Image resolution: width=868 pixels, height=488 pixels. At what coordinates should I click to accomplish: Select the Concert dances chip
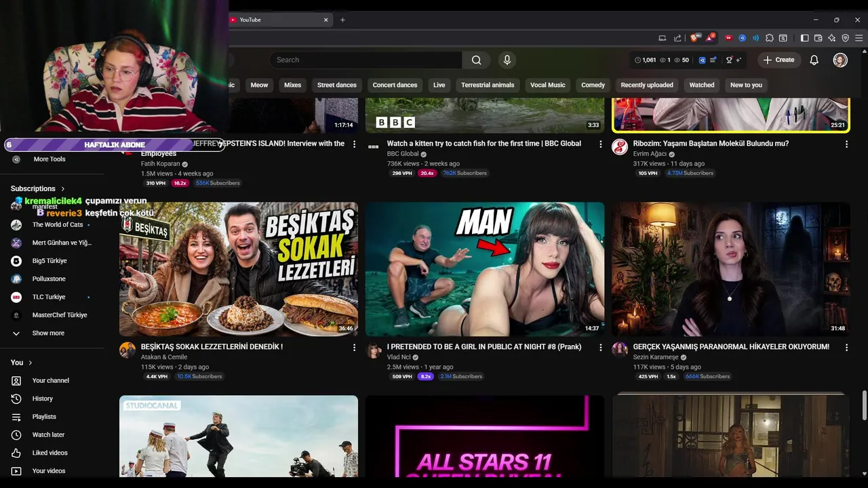(395, 85)
